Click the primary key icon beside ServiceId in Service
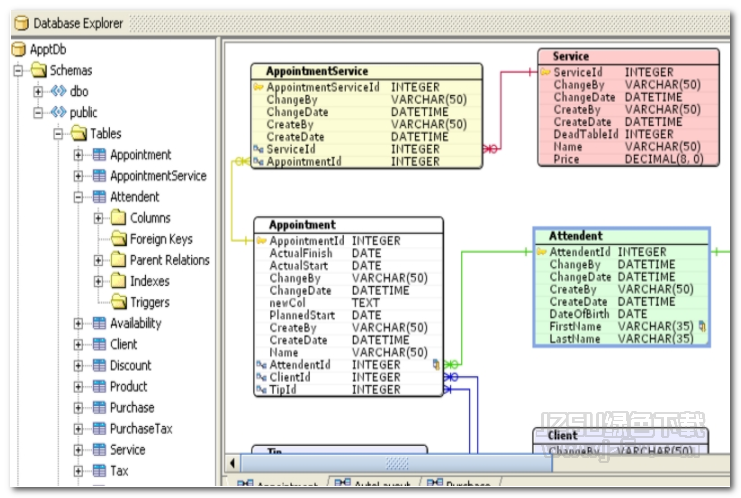741x498 pixels. pyautogui.click(x=546, y=72)
